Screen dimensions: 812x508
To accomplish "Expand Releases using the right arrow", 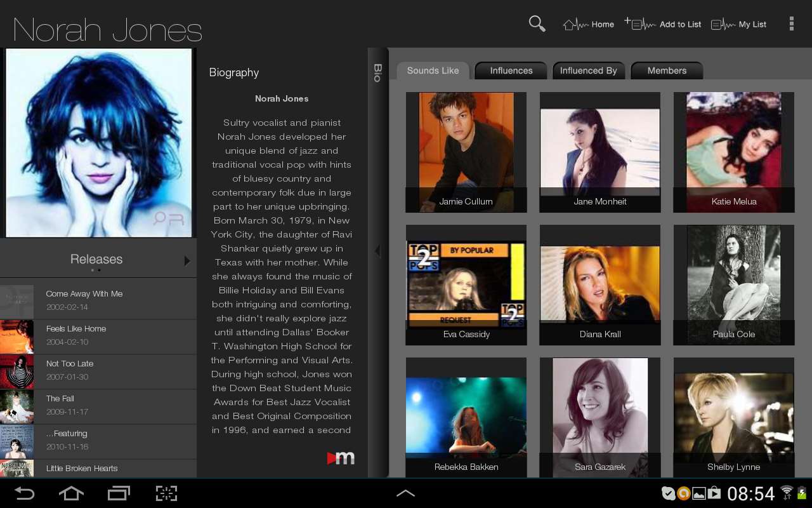I will point(187,260).
